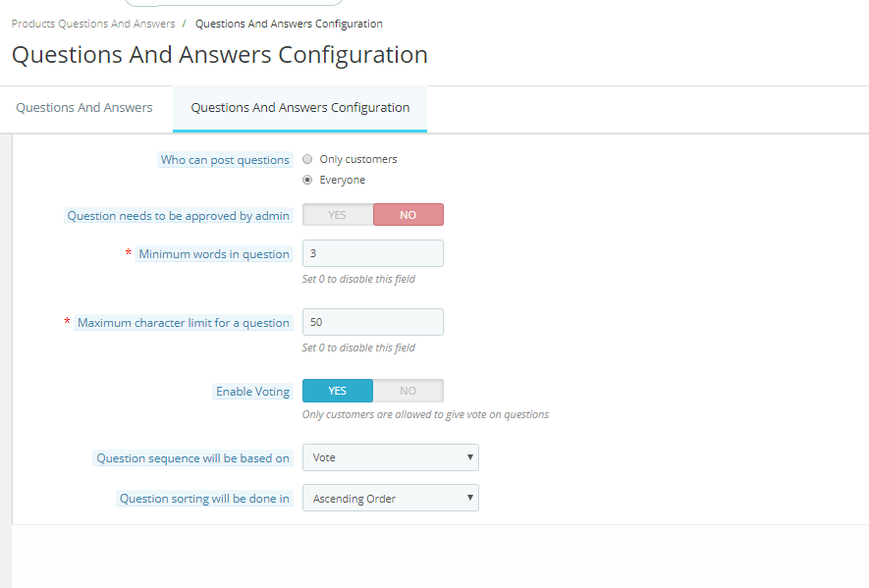Click the 'Question sequence will be based on' label
The height and width of the screenshot is (588, 869).
point(192,458)
